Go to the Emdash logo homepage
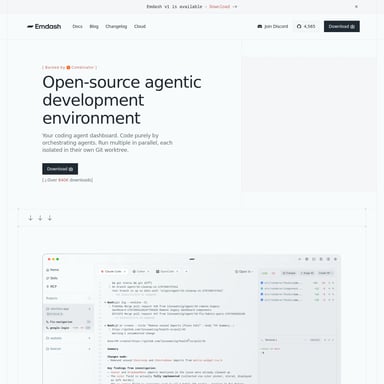Screen dimensions: 384x384 point(44,26)
